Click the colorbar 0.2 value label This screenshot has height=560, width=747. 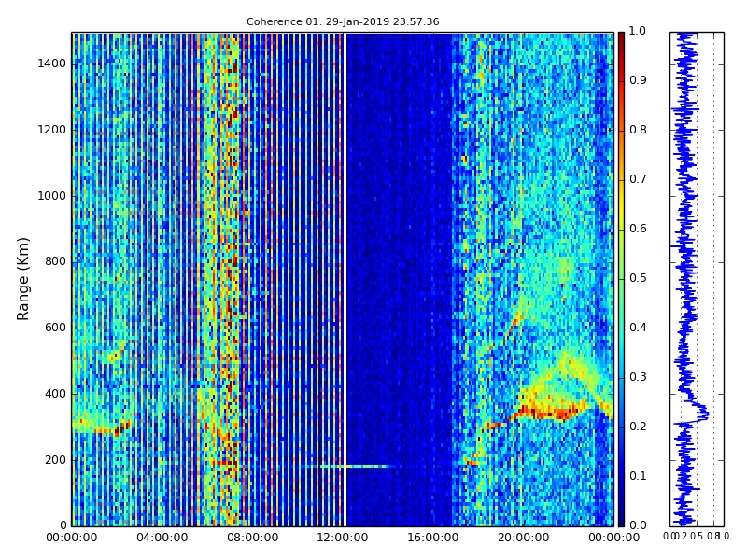[x=638, y=427]
